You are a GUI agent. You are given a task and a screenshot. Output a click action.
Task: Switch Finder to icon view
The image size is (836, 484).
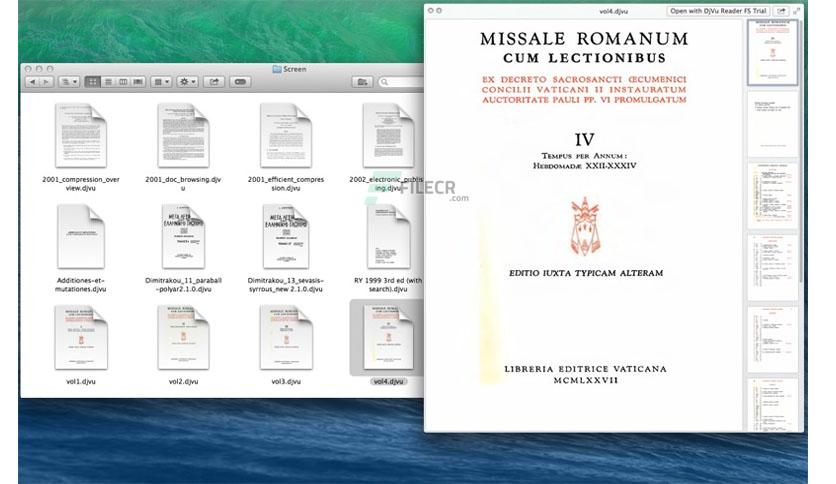click(93, 82)
